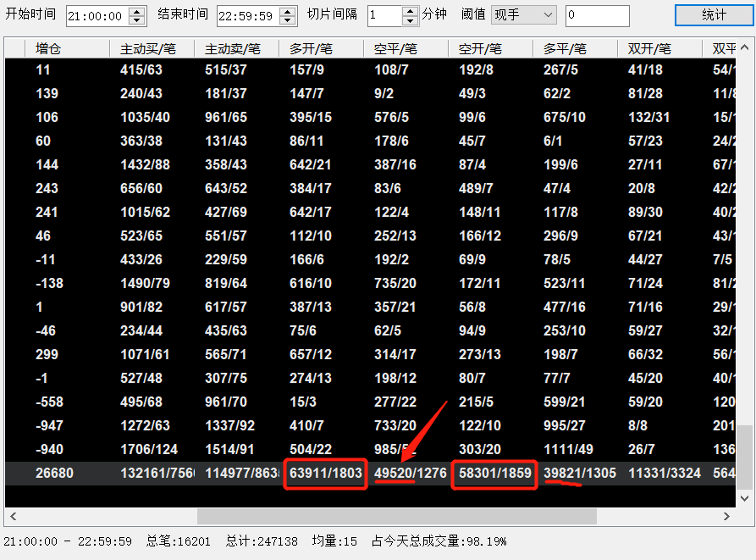Click the total 增仓 value 26680

pos(54,474)
